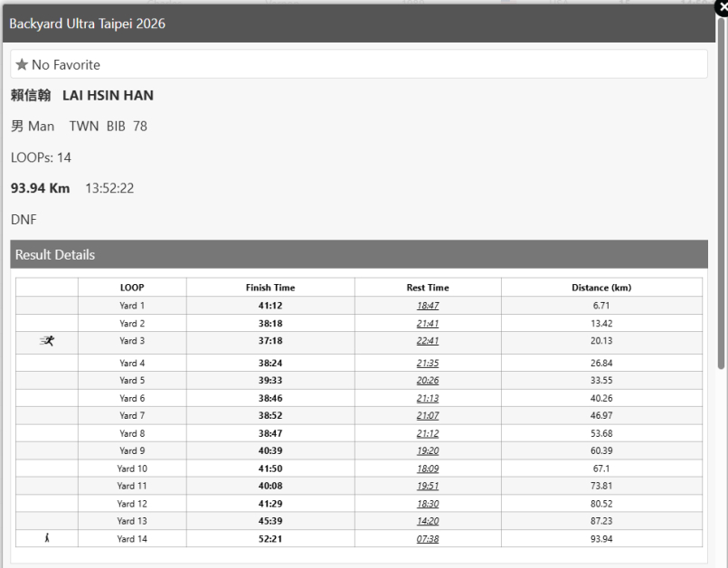The height and width of the screenshot is (568, 728).
Task: Select the 14:20 rest time for Yard 13
Action: (x=427, y=521)
